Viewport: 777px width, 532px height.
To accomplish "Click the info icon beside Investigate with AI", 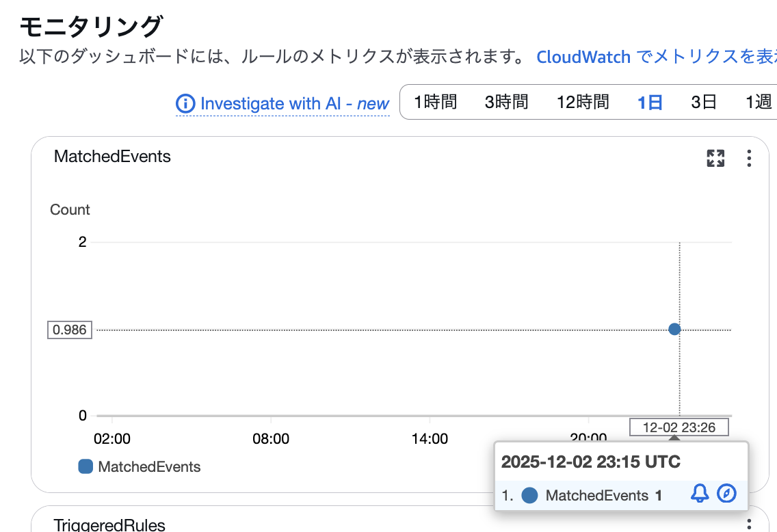I will click(x=185, y=104).
